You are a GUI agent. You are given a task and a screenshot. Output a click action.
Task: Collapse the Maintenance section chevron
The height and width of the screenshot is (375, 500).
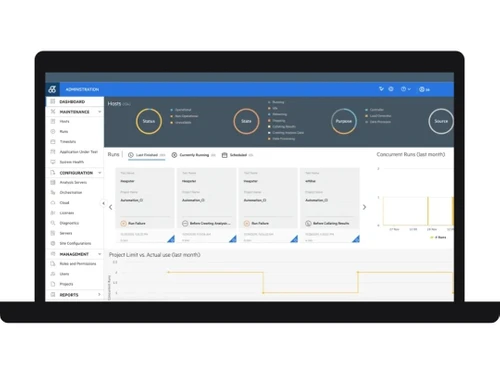click(99, 112)
